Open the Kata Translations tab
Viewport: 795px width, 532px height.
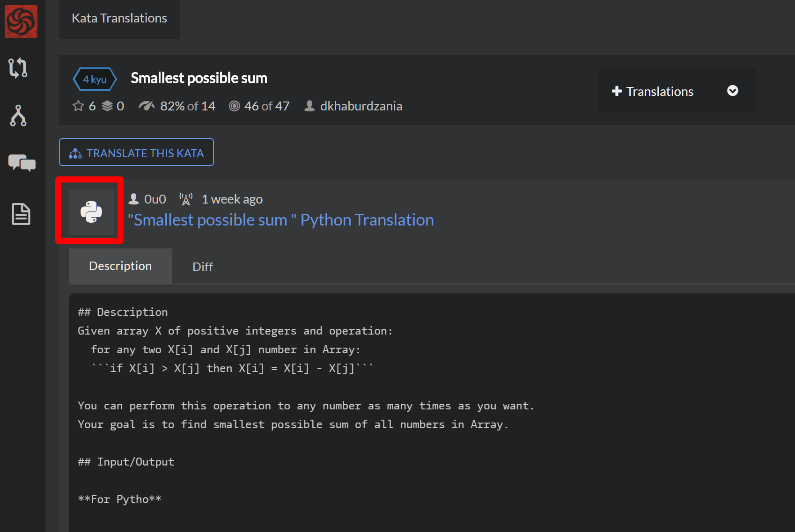(119, 19)
